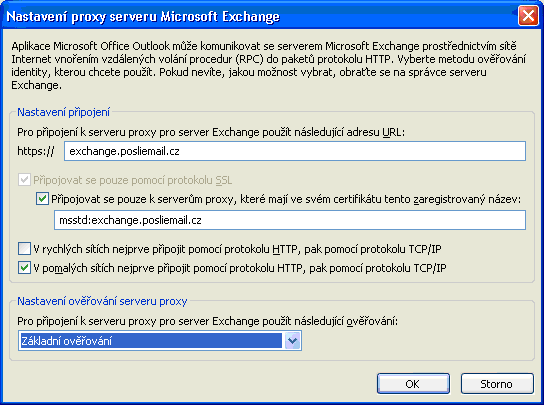Screen dimensions: 544x405
Task: Expand the authentication method dropdown arrow
Action: pyautogui.click(x=292, y=341)
